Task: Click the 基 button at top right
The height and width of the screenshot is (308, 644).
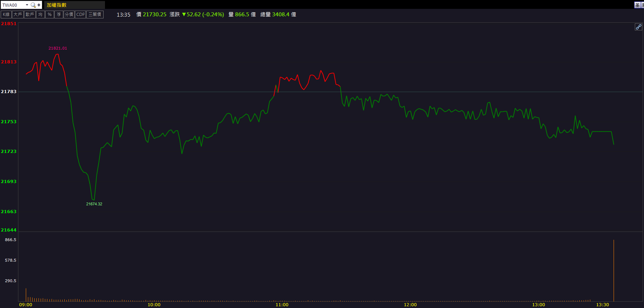Action: coord(637,5)
